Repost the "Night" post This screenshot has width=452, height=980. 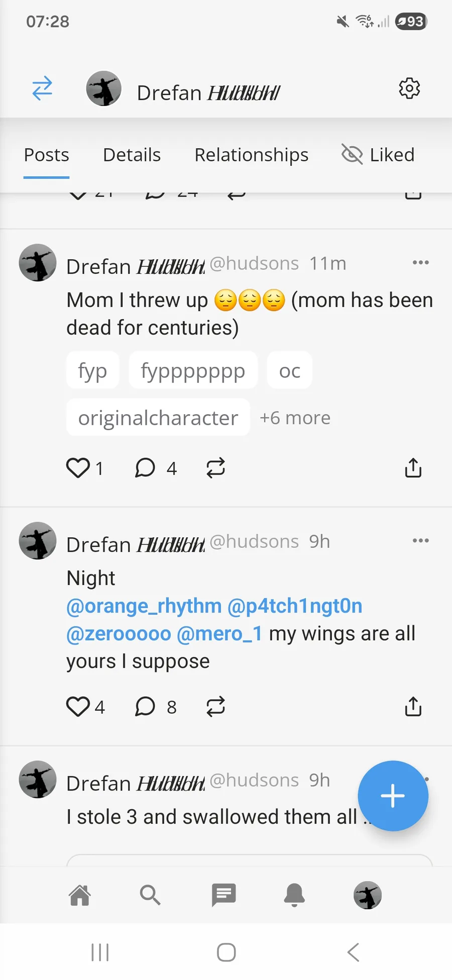click(x=215, y=707)
